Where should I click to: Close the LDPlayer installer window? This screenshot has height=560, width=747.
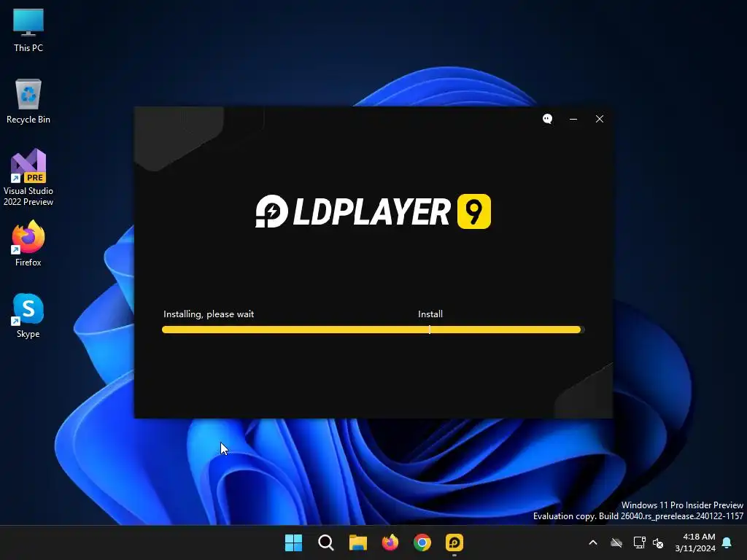point(600,119)
